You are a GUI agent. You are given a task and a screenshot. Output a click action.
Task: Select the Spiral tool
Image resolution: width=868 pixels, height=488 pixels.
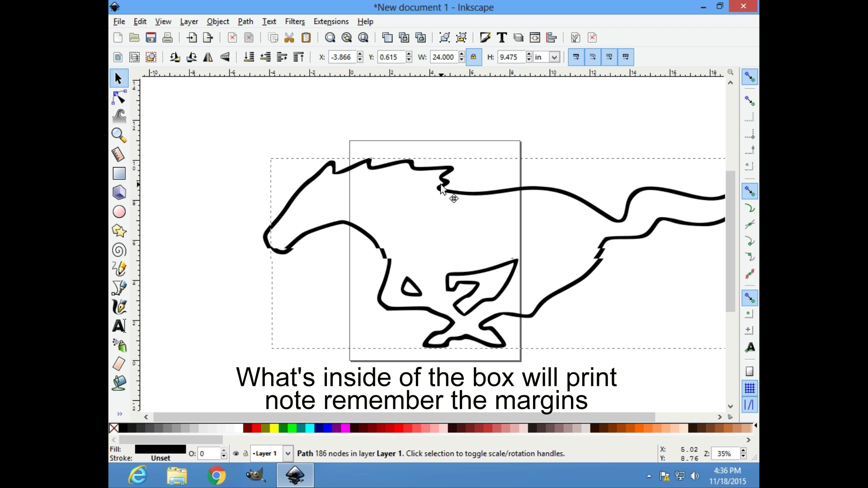tap(119, 250)
